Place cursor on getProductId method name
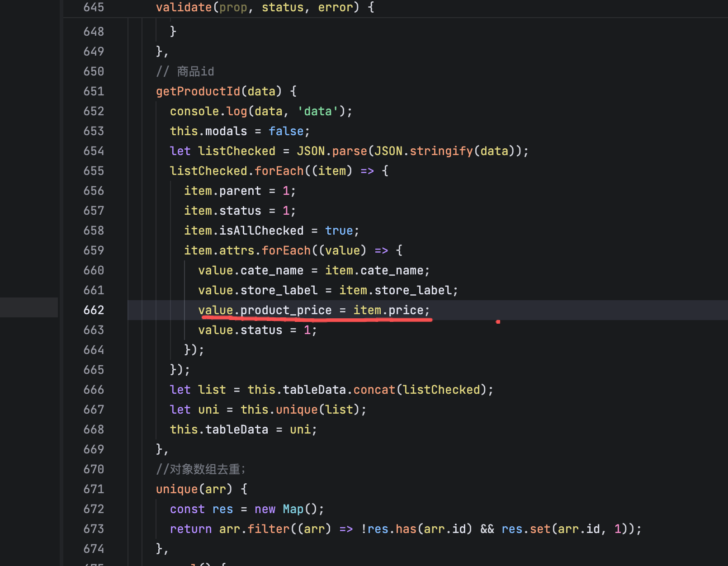 198,91
